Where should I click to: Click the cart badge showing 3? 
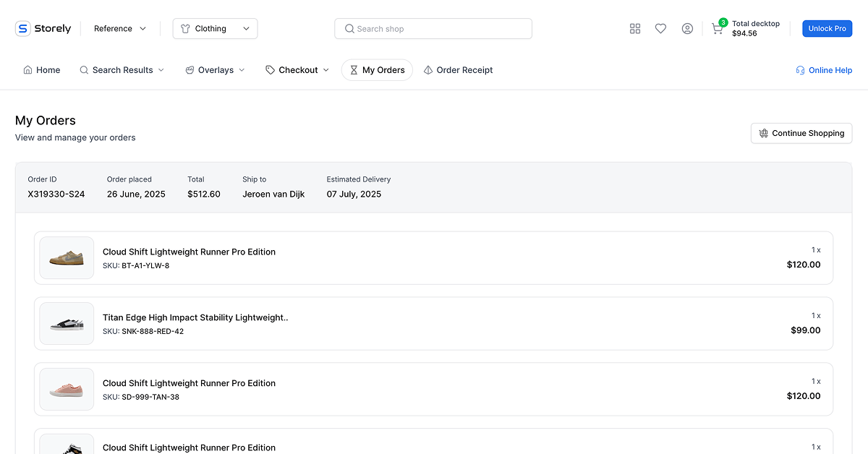[x=723, y=22]
